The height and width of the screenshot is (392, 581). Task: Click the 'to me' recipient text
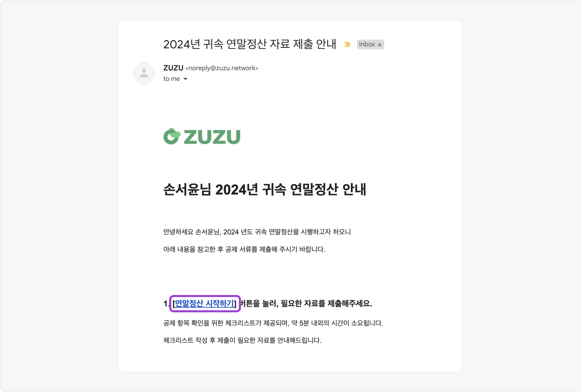[171, 79]
